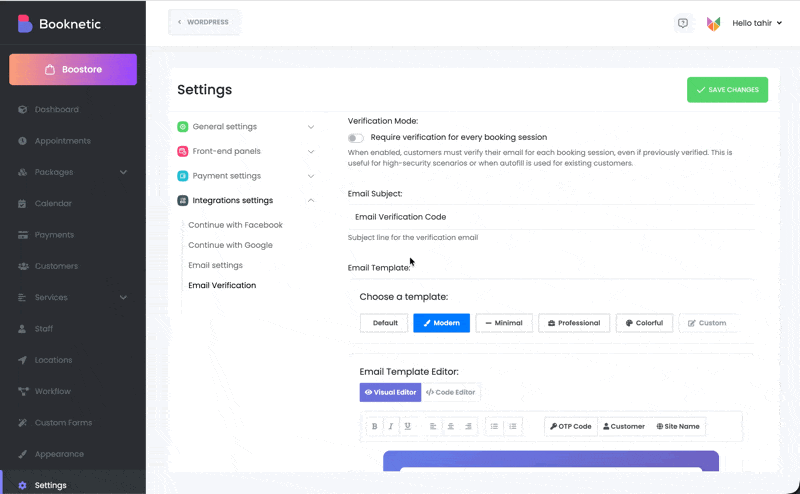The width and height of the screenshot is (800, 494).
Task: Insert numbered list in editor
Action: [x=513, y=426]
